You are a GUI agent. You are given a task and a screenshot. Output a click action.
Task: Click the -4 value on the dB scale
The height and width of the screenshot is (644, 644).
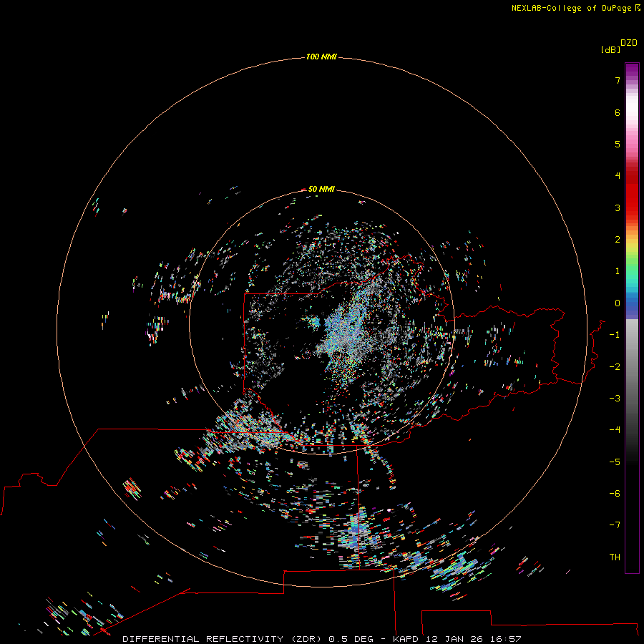click(615, 430)
